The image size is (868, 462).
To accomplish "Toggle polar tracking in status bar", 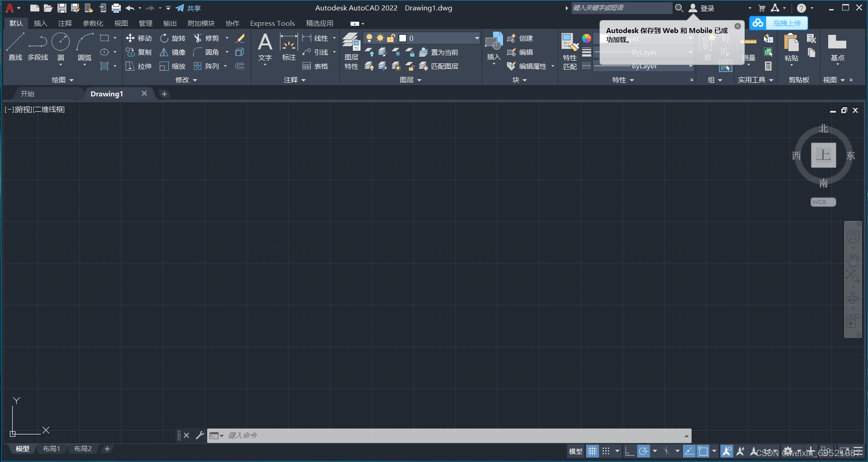I will [x=643, y=451].
